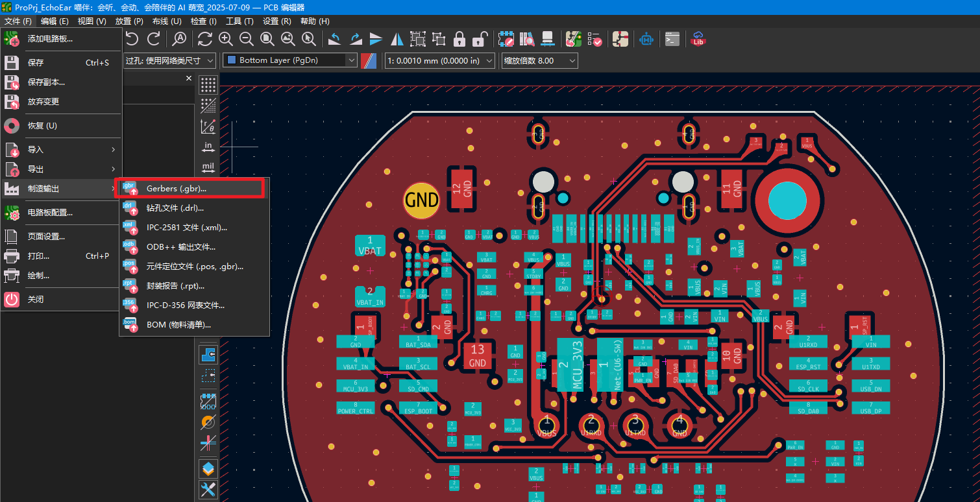Open the zoom factor 8.00 dropdown
The image size is (980, 502).
click(539, 60)
